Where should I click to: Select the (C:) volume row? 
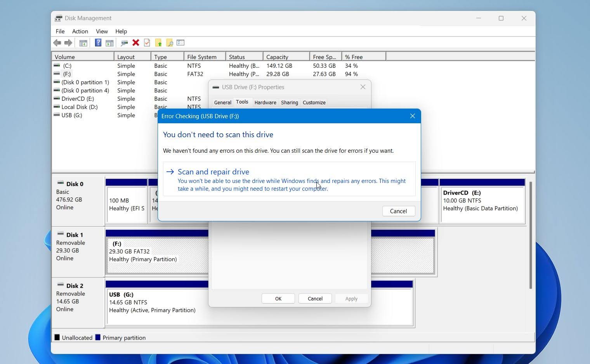(219, 66)
